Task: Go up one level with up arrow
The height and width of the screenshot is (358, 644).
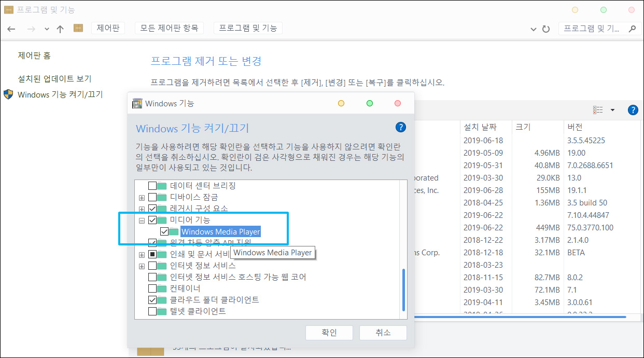Action: (x=60, y=29)
